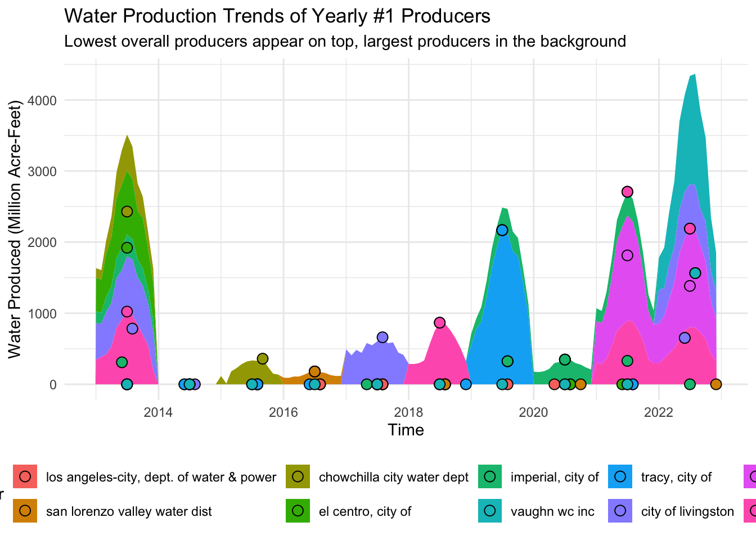Screen dimensions: 756x540
Task: Click the 2020 x-axis tick label
Action: click(x=533, y=413)
